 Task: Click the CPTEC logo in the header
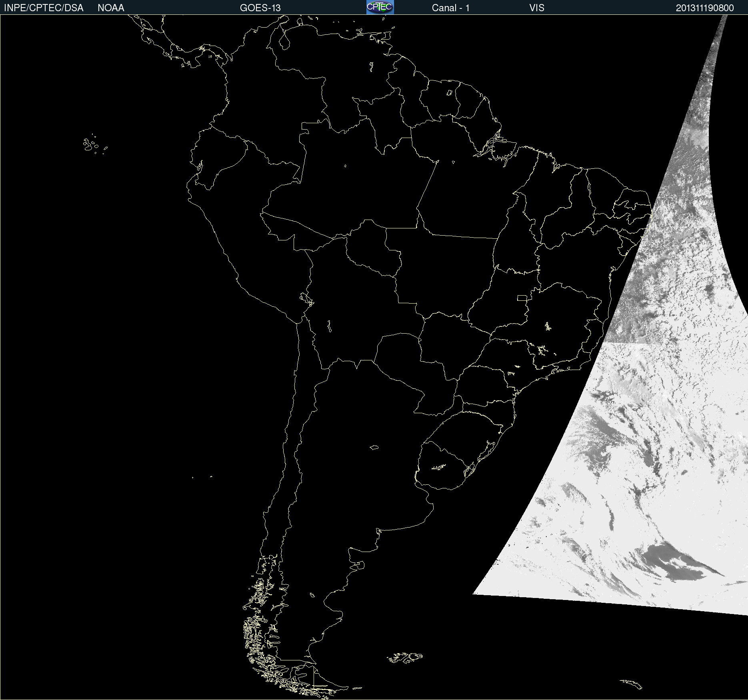click(380, 7)
